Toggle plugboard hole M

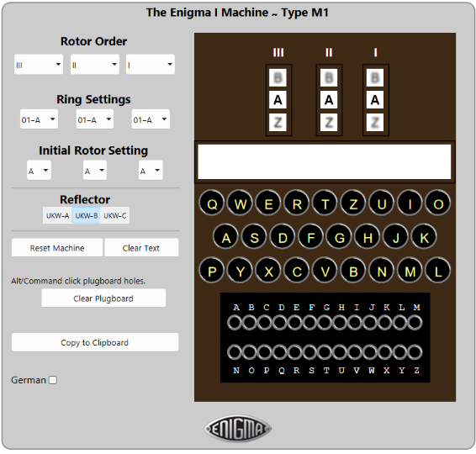[x=415, y=322]
